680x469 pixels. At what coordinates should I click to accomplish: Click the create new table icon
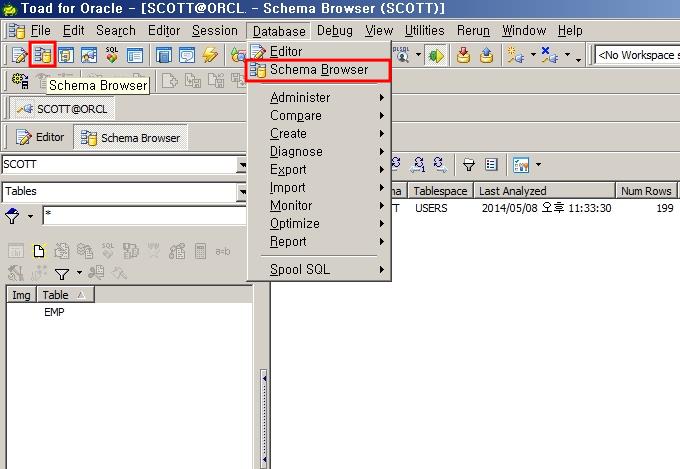point(39,251)
